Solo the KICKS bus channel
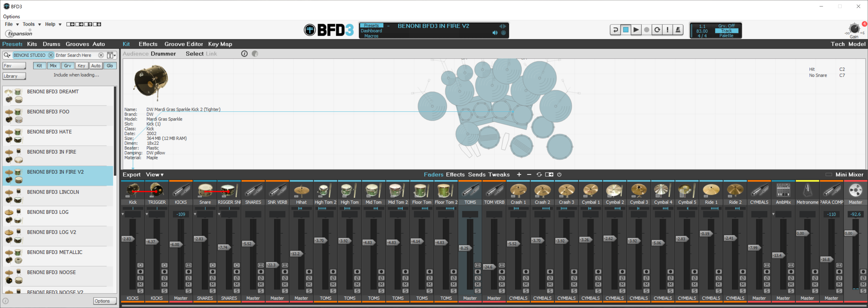 coord(188,291)
